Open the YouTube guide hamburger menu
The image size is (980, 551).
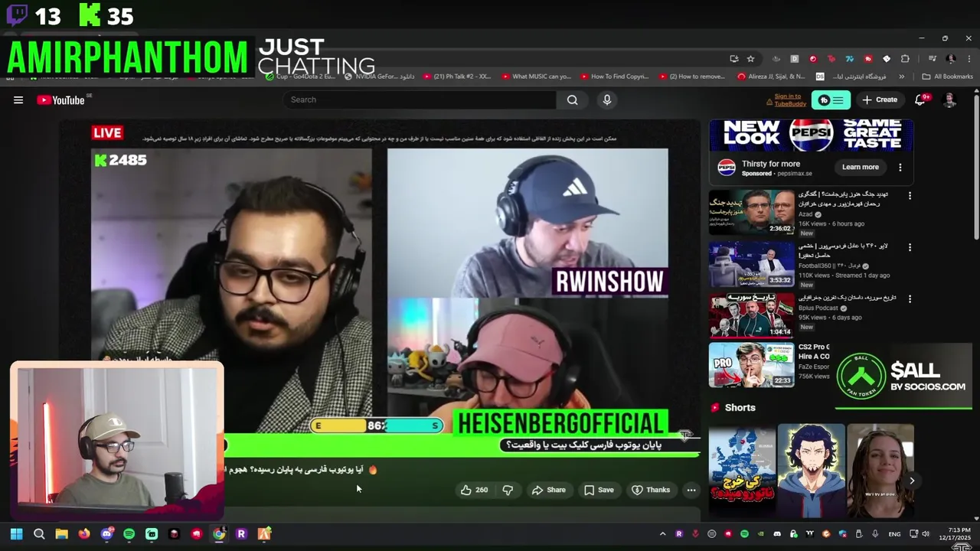pyautogui.click(x=18, y=99)
